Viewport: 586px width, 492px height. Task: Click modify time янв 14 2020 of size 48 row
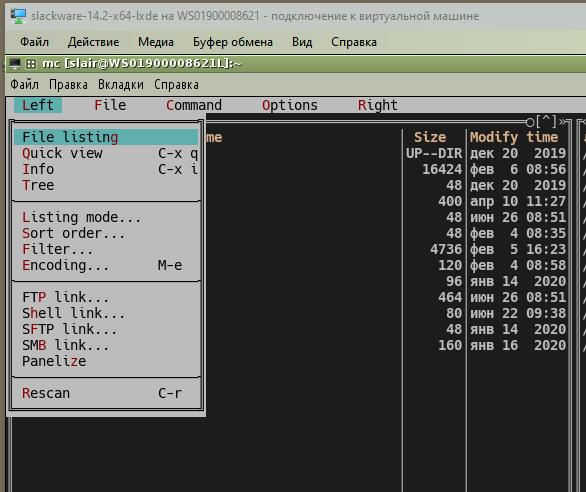[x=518, y=329]
